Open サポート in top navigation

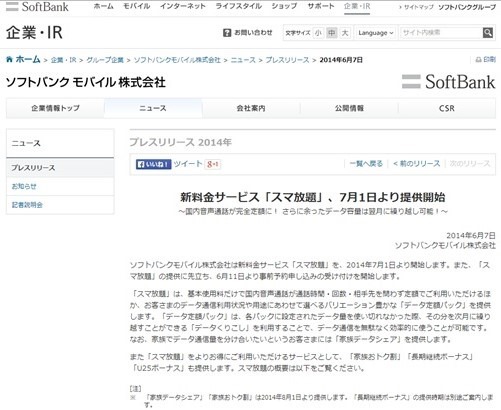pos(321,6)
